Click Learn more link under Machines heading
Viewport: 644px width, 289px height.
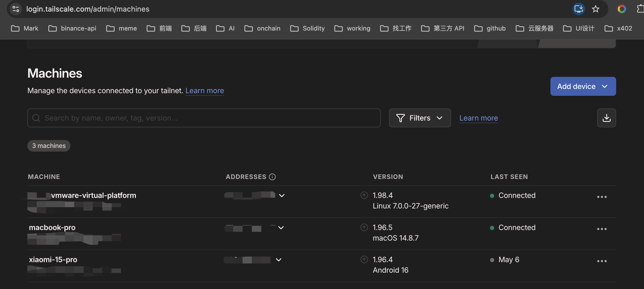pos(205,91)
